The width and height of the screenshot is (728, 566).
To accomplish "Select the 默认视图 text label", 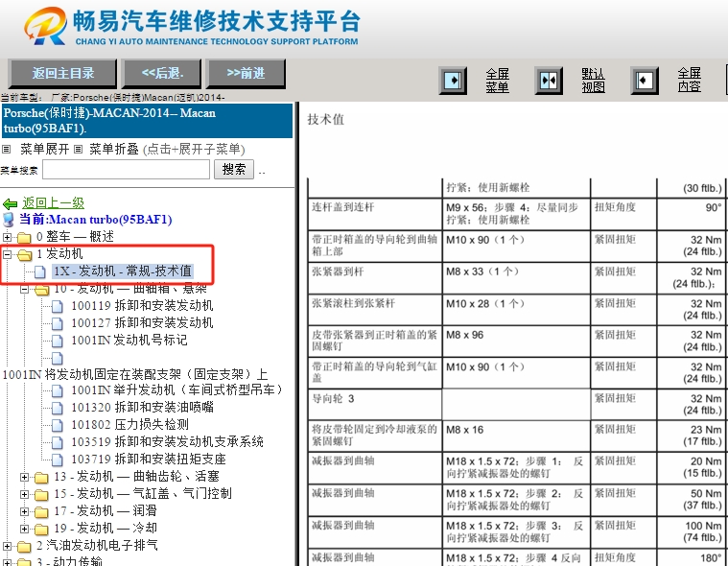I will pos(593,81).
